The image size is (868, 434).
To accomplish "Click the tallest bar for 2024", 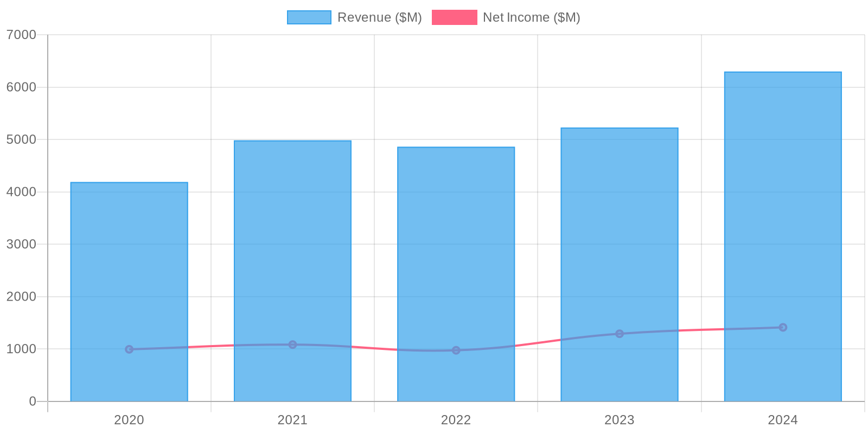I will pyautogui.click(x=783, y=206).
